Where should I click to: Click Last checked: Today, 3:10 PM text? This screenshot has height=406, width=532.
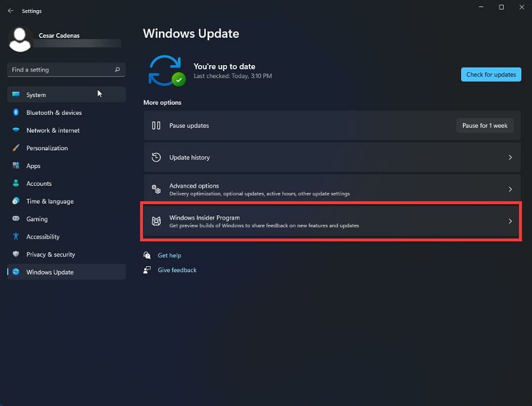pos(233,76)
